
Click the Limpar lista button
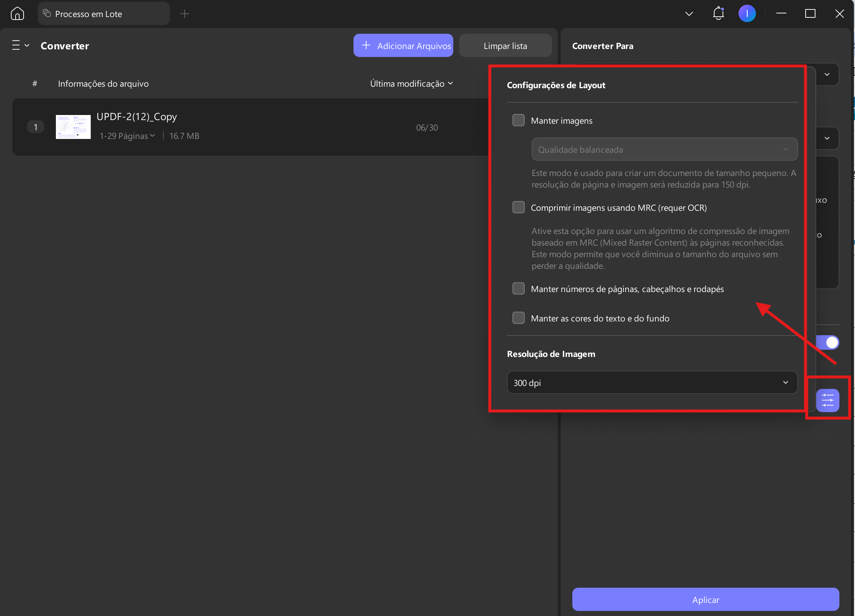(x=505, y=46)
